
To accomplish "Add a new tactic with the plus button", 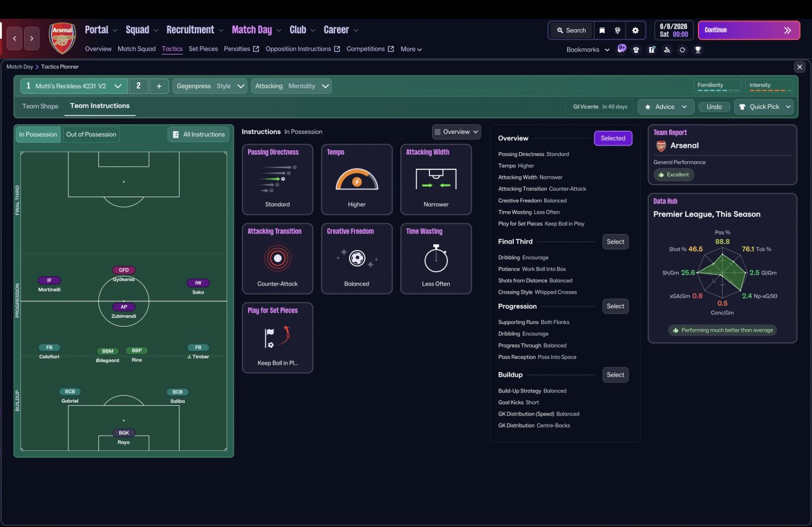I will tap(159, 86).
